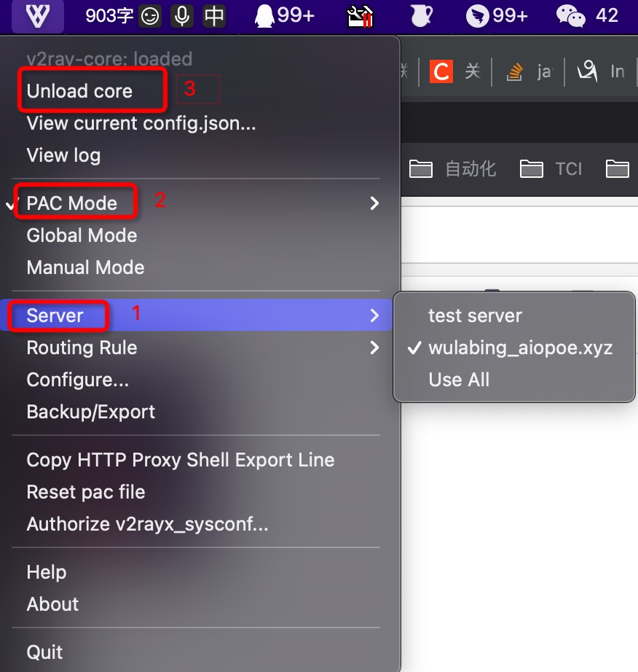Open the WeChat icon showing 42
Screen dimensions: 638x672
click(x=588, y=16)
